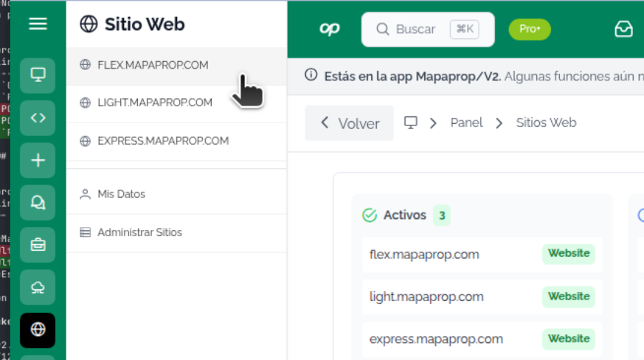Open FLEX.MAPAPROP.COM menu entry
The width and height of the screenshot is (644, 360).
tap(176, 66)
